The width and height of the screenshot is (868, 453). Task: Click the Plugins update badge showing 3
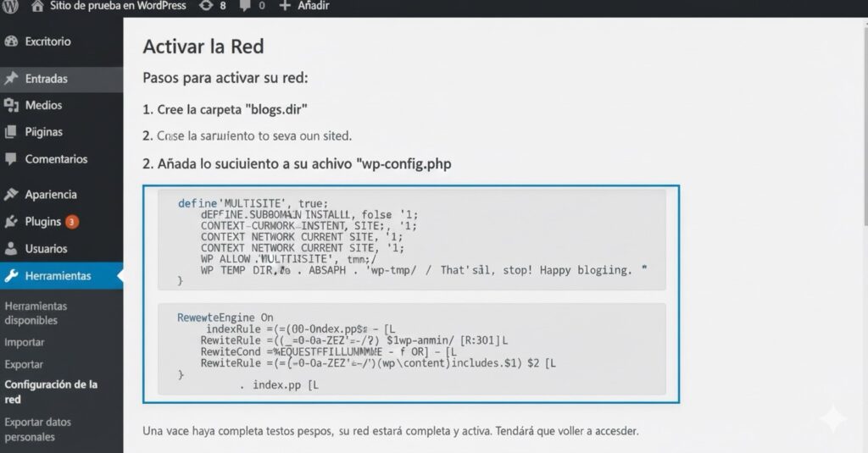point(72,222)
